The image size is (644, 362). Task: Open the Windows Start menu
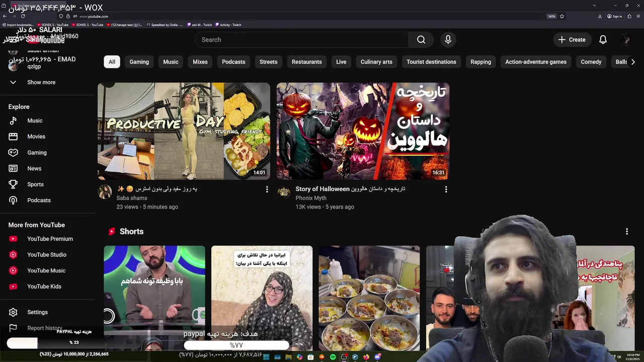[266, 357]
